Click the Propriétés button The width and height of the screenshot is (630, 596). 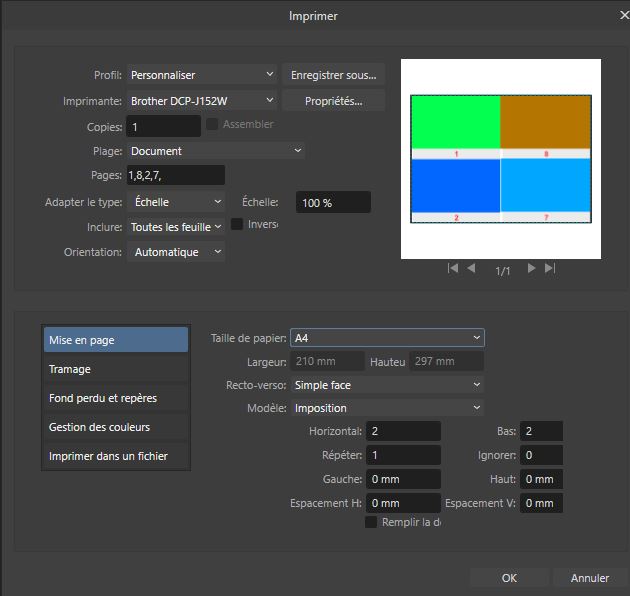[333, 101]
